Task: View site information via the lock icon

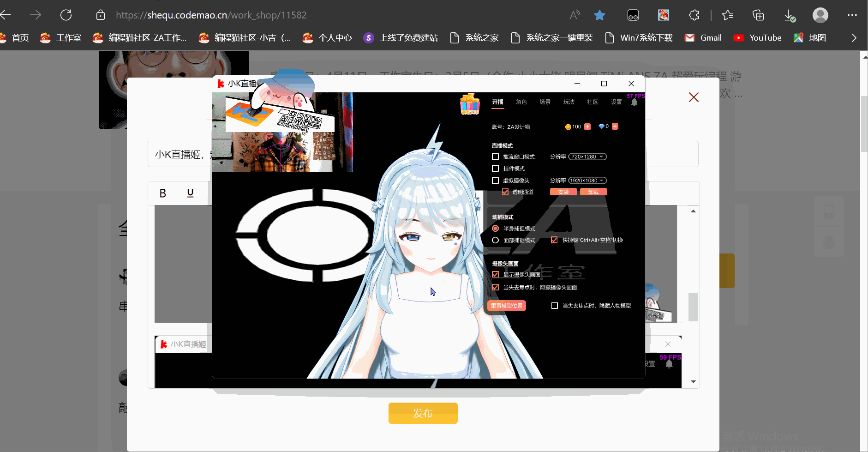Action: tap(100, 15)
